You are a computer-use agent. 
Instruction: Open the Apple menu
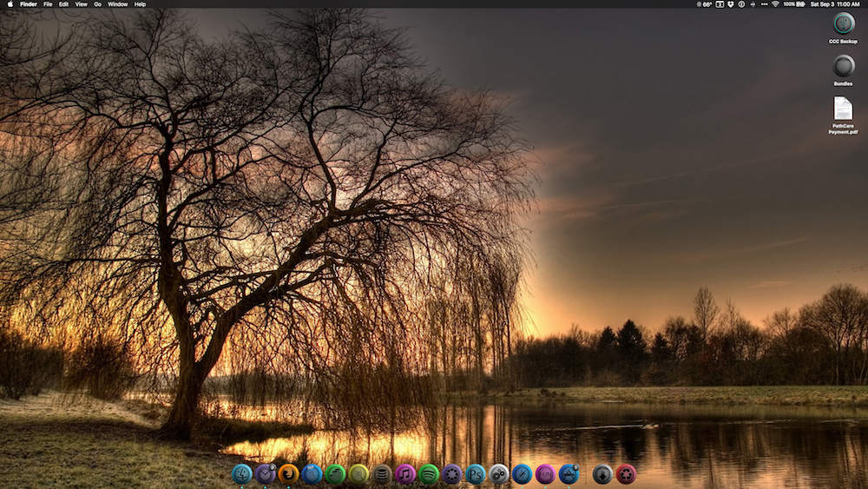[x=10, y=3]
